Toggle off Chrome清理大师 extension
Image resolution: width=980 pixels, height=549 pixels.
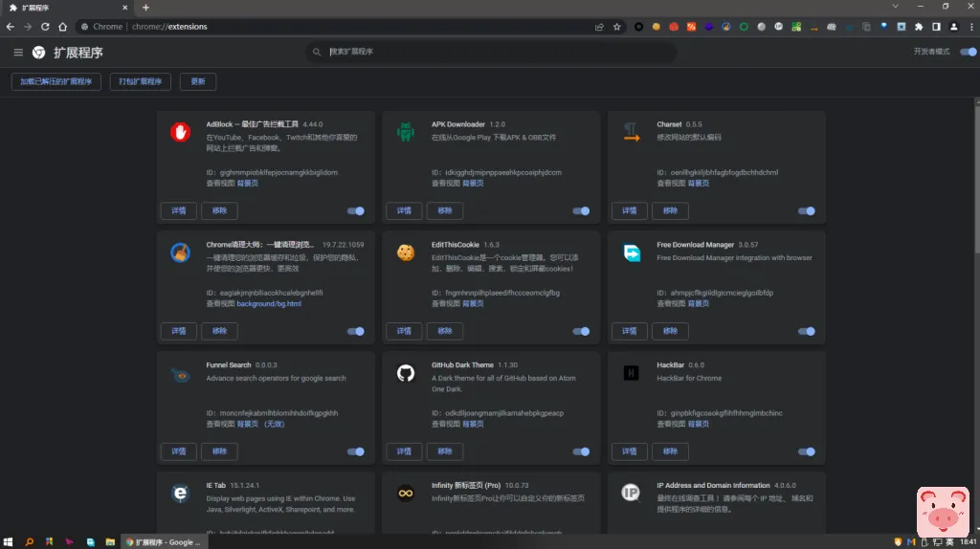tap(356, 332)
